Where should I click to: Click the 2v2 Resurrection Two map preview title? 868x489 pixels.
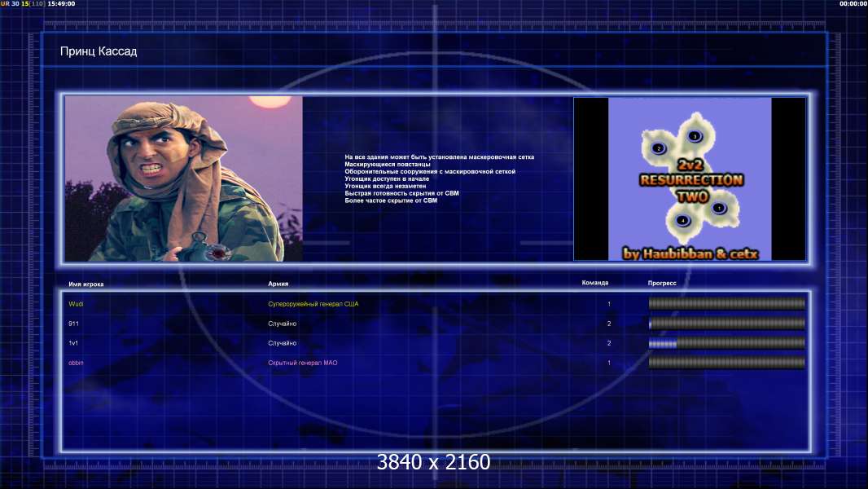pyautogui.click(x=691, y=181)
